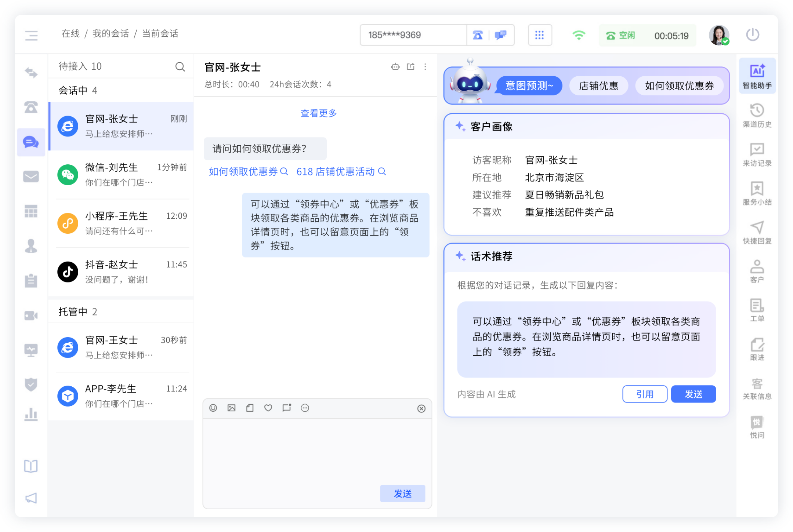The height and width of the screenshot is (532, 793).
Task: Collapse the 会话中 4 conversation group
Action: [78, 90]
